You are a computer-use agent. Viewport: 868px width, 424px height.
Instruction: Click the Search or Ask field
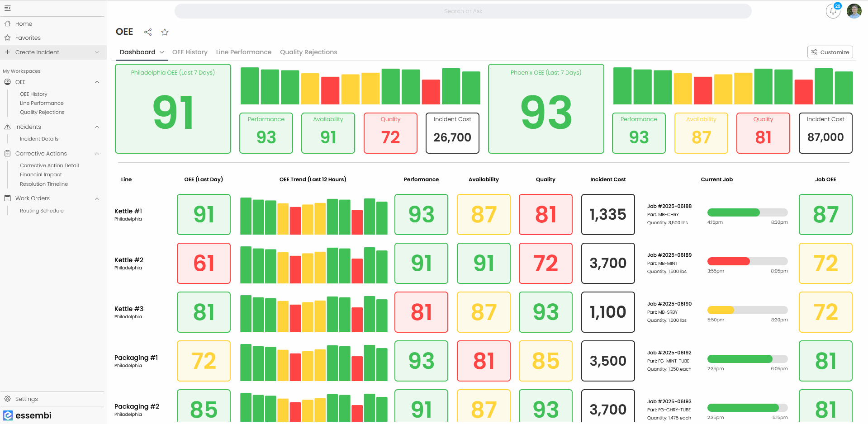tap(463, 11)
